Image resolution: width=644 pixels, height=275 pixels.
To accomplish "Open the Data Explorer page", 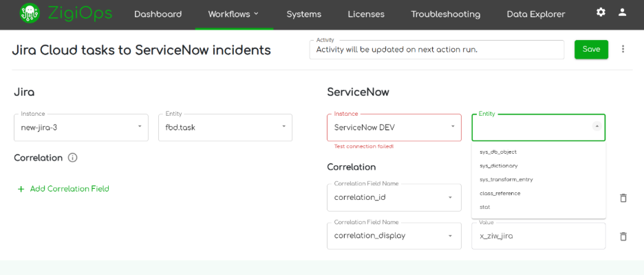I will point(536,14).
